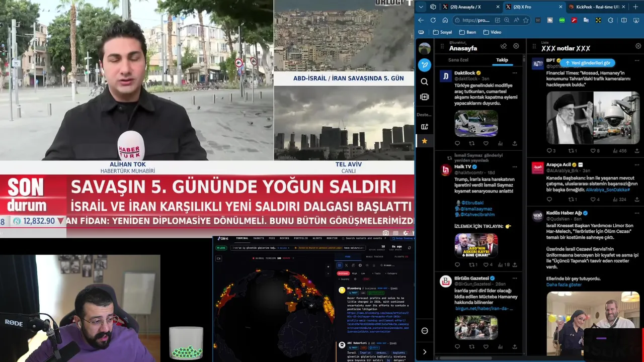Open more options on the Arapça Acil post
This screenshot has height=362, width=644.
pos(636,164)
